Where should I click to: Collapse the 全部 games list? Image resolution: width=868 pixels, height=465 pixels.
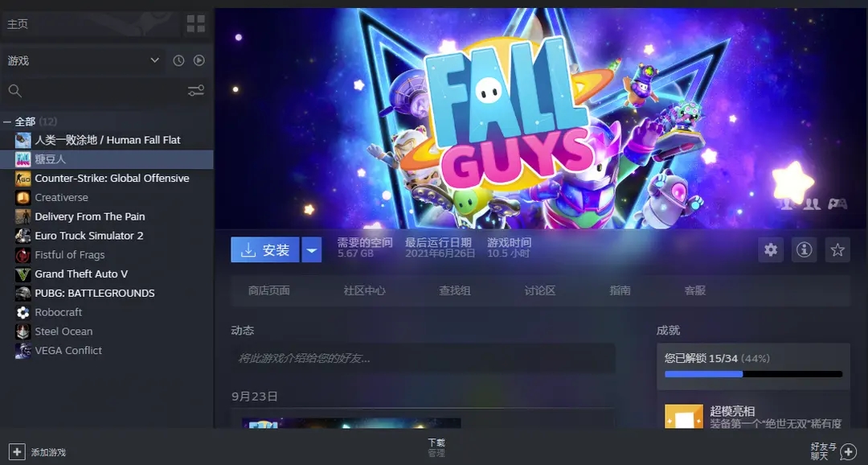tap(6, 121)
